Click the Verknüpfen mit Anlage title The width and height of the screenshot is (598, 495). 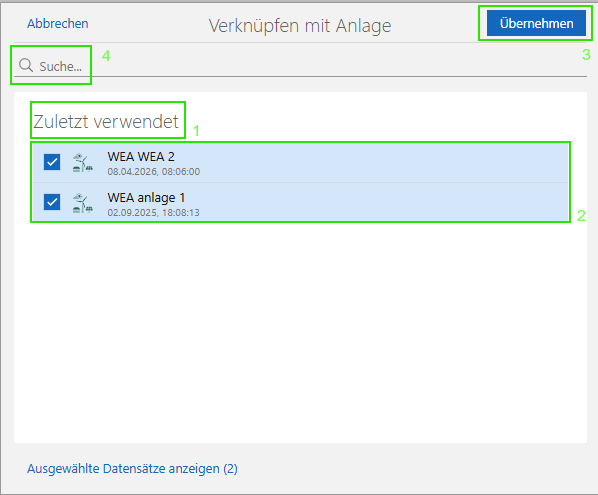click(300, 26)
